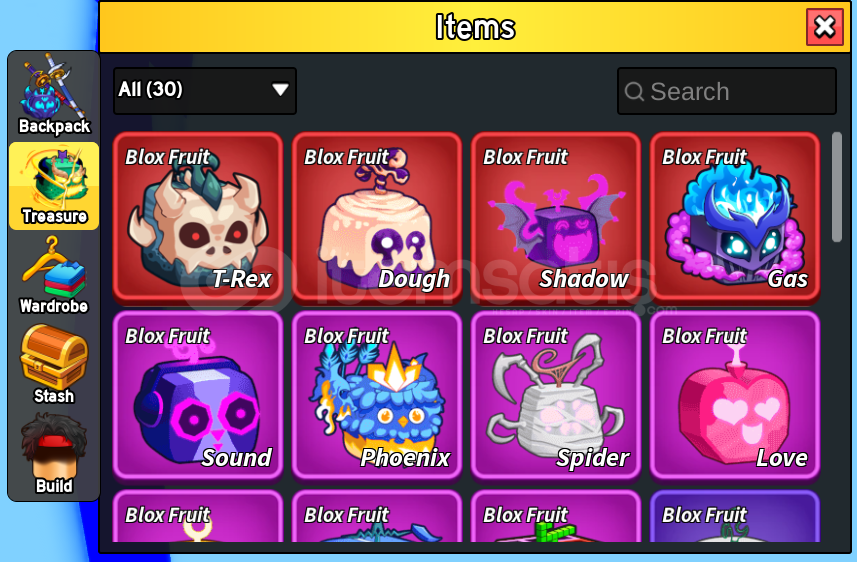The image size is (857, 562).
Task: Expand the All (30) filter dropdown
Action: tap(204, 91)
